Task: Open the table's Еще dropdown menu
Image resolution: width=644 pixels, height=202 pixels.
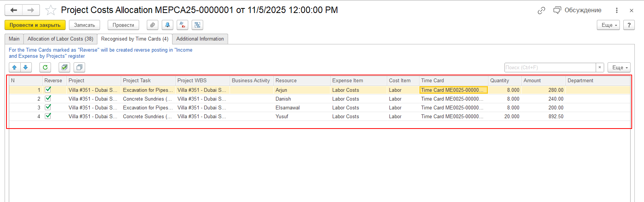Action: (619, 67)
